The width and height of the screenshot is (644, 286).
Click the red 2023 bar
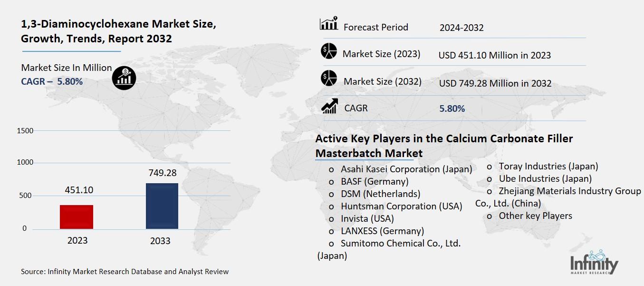[77, 217]
